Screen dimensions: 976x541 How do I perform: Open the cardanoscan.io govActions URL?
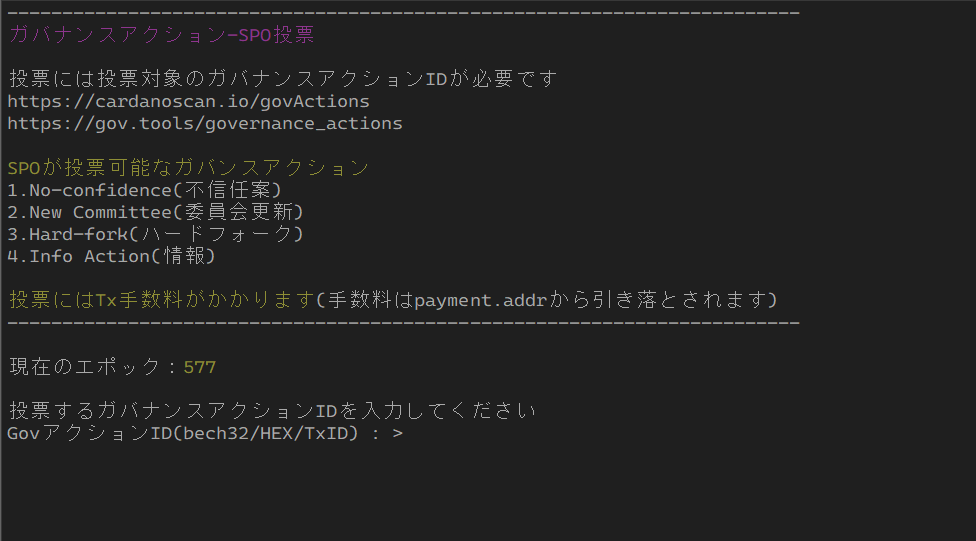(x=189, y=101)
